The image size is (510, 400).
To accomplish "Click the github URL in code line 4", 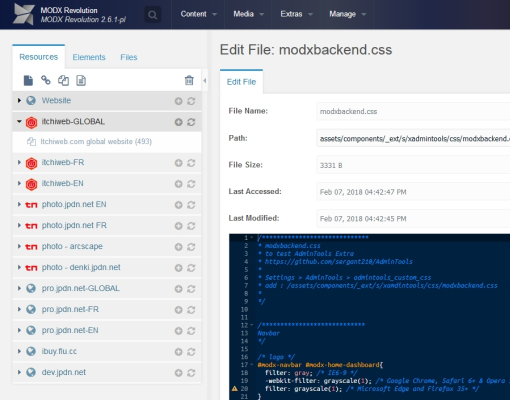I will pyautogui.click(x=339, y=262).
